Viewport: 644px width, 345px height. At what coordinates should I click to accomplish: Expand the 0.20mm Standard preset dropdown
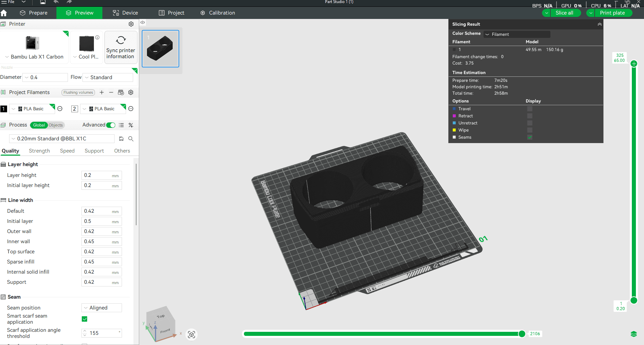[x=61, y=139]
